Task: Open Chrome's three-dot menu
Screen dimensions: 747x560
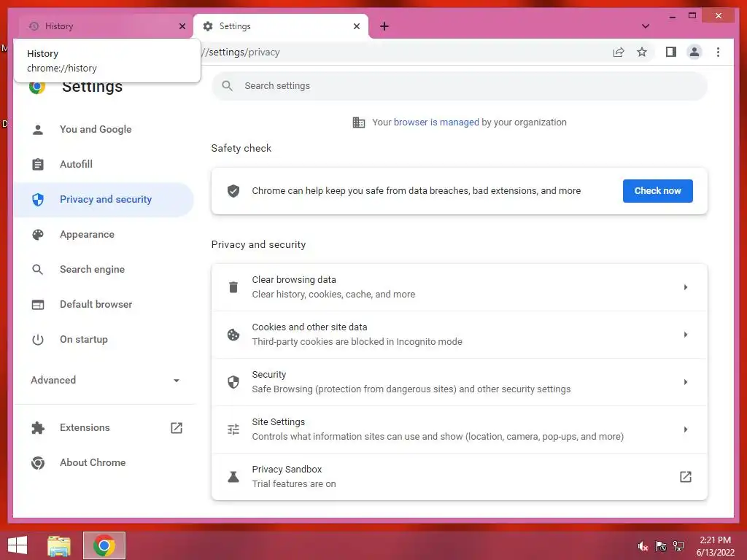Action: (718, 52)
